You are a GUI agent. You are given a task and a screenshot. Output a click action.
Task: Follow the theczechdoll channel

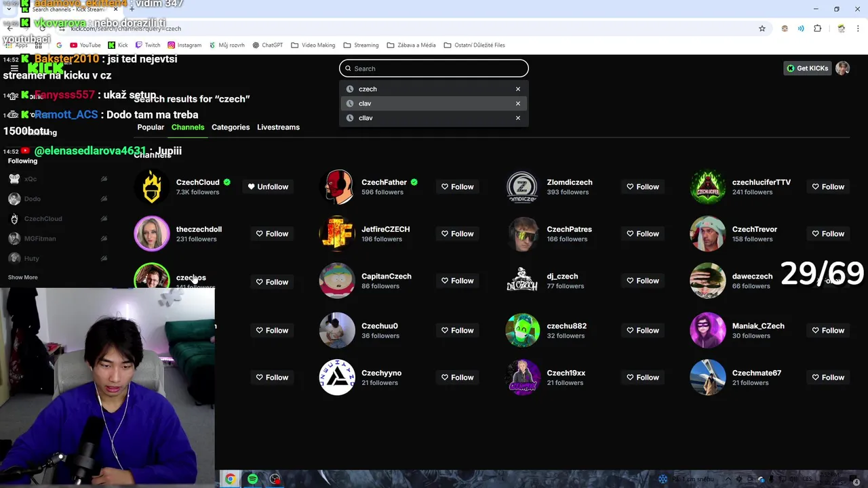272,234
